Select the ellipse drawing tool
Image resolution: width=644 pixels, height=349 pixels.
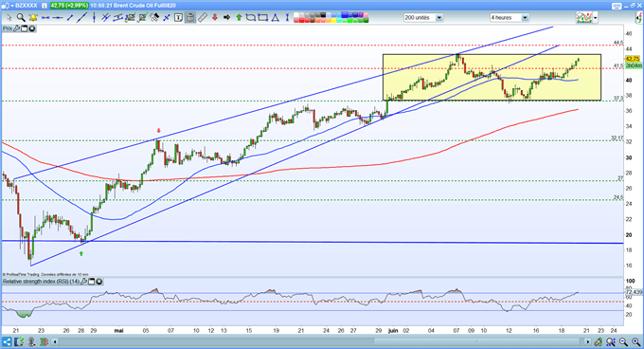pyautogui.click(x=251, y=18)
